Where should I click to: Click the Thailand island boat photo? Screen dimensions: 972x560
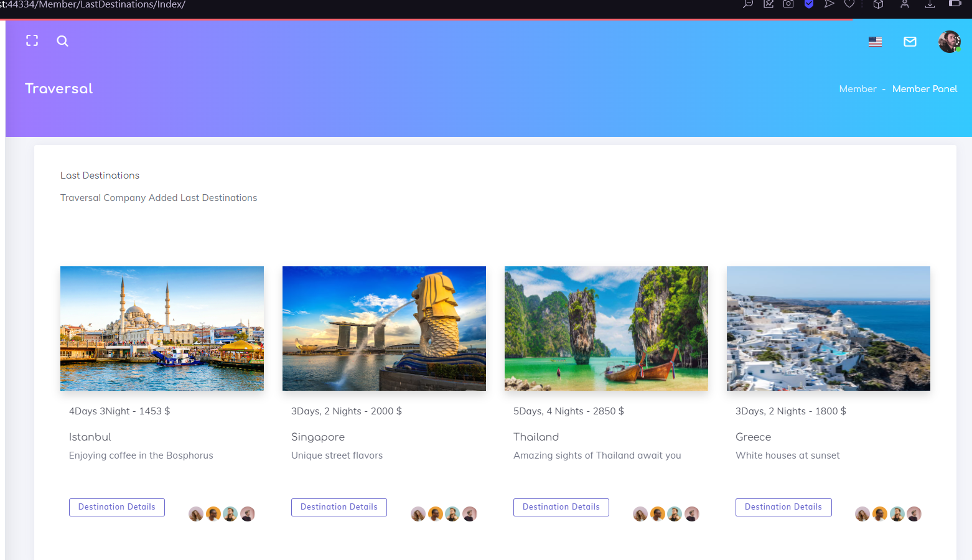pos(606,329)
